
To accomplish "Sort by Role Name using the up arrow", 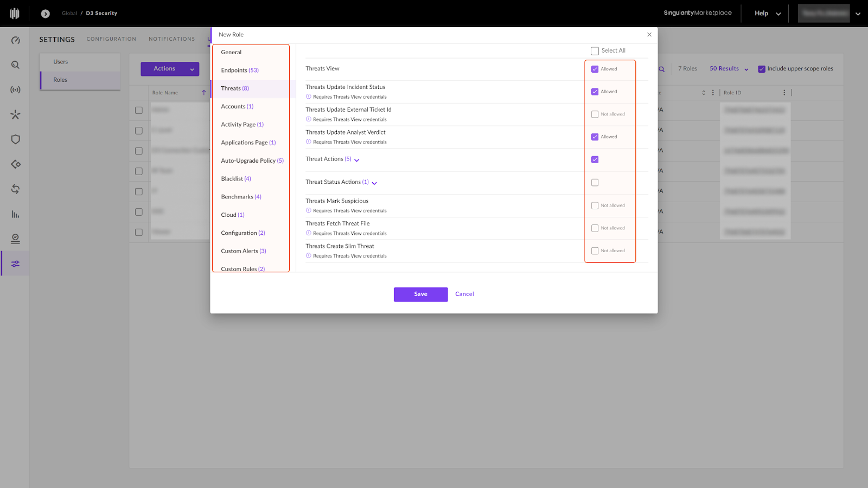I will (x=204, y=93).
